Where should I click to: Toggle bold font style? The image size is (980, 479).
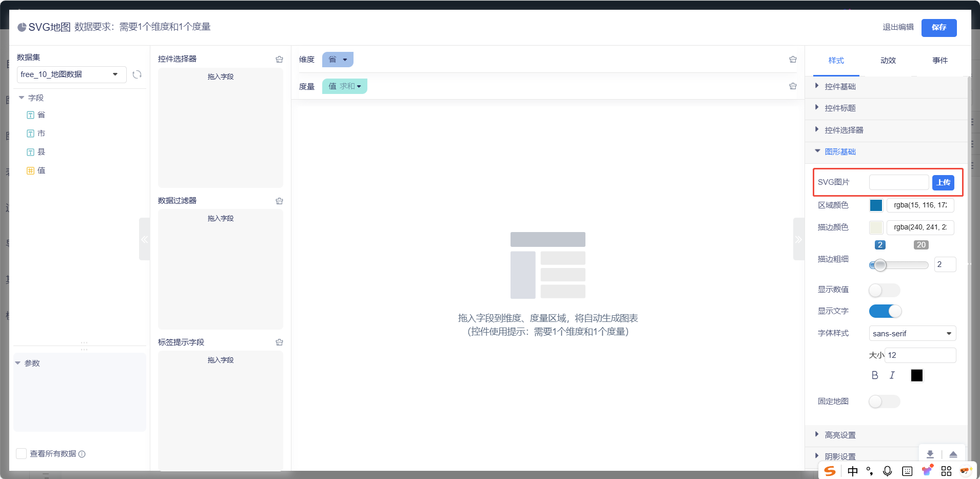point(875,375)
